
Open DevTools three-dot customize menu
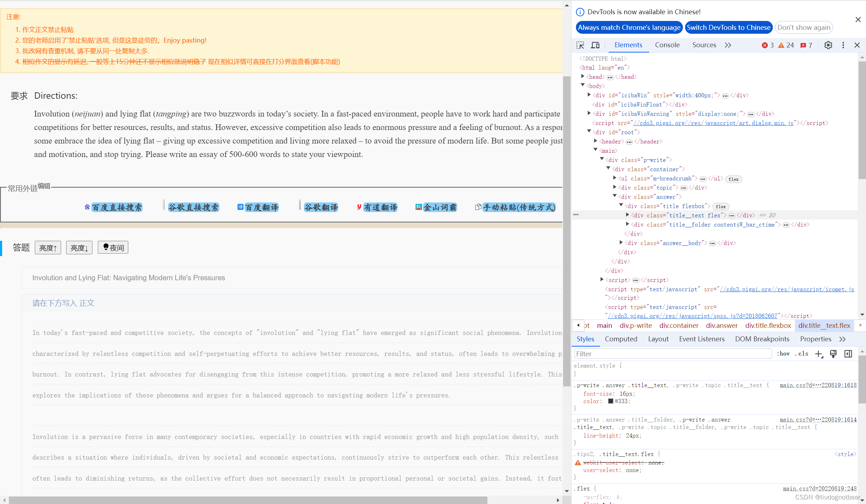tap(843, 45)
